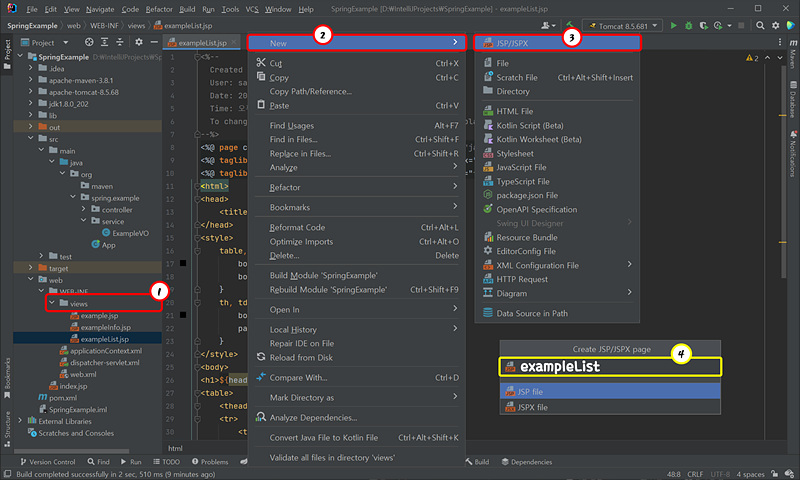Expand the target folder
Screen dimensions: 800x480
(31, 268)
